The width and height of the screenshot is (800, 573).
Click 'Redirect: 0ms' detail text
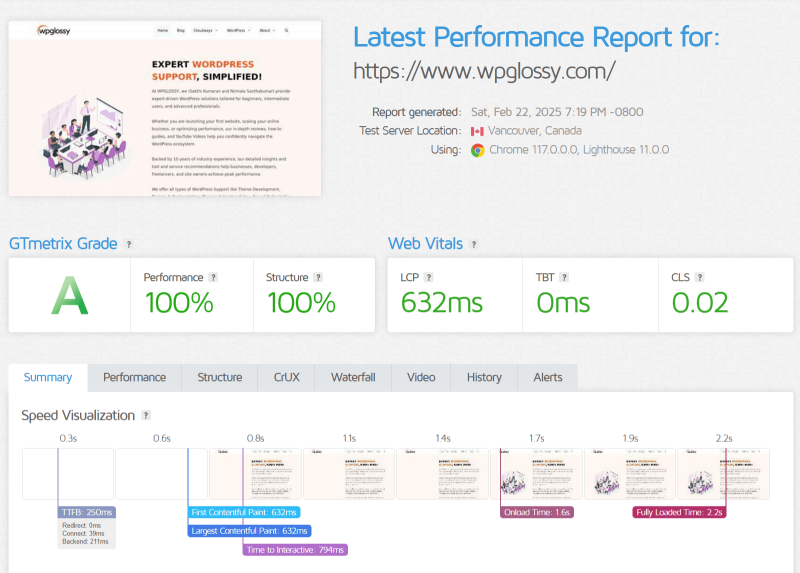pyautogui.click(x=82, y=526)
